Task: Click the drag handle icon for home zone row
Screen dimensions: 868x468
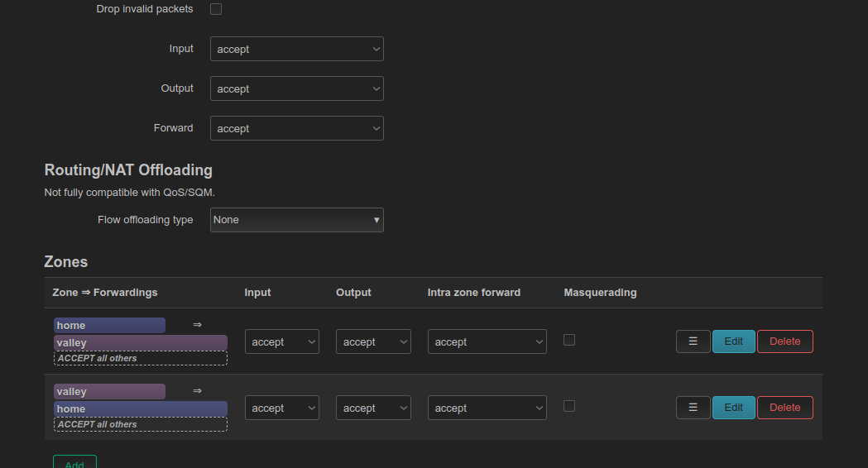Action: click(693, 341)
